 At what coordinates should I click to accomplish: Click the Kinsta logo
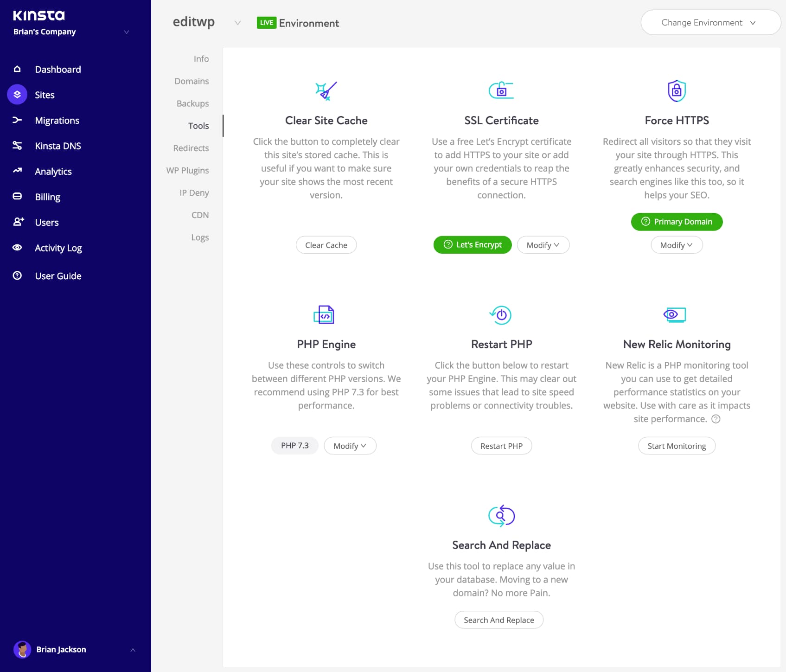(39, 15)
